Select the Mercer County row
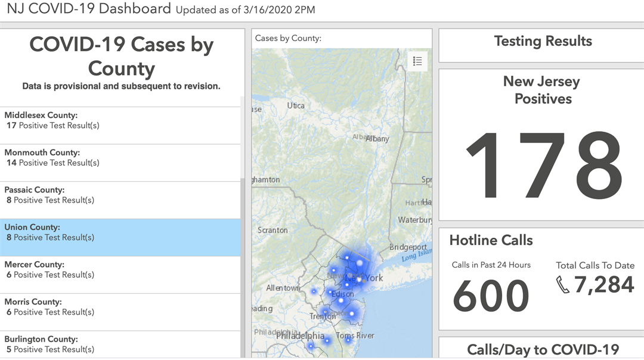Image resolution: width=644 pixels, height=360 pixels. pos(120,275)
